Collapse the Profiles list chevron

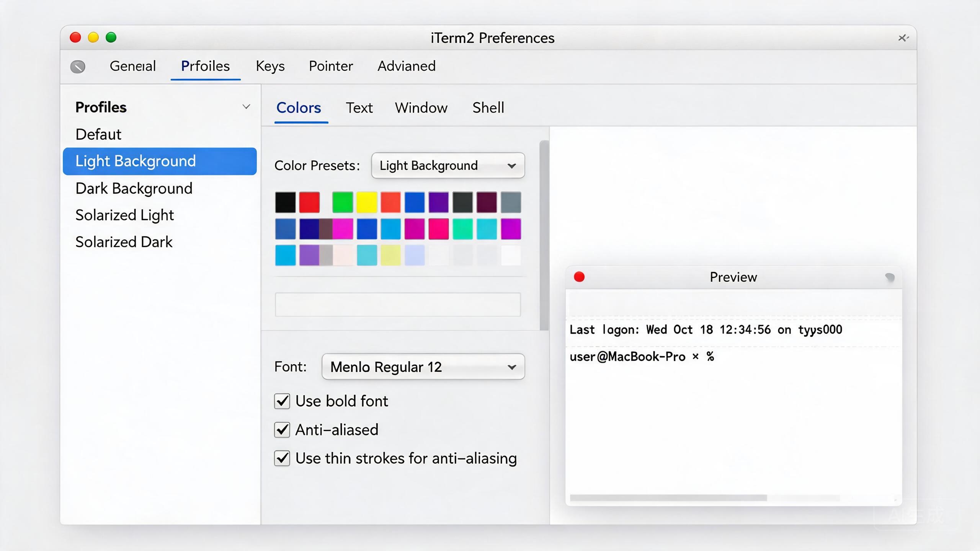coord(246,107)
